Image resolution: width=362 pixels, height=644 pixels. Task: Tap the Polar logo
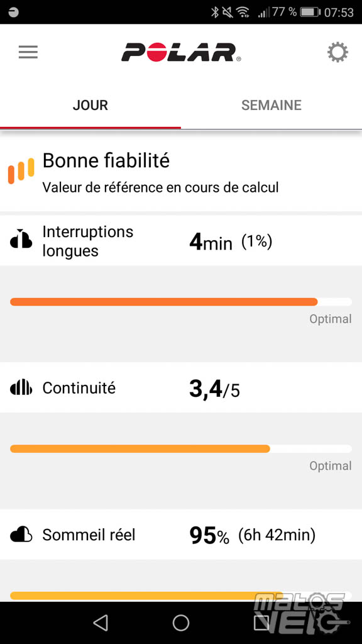point(181,52)
